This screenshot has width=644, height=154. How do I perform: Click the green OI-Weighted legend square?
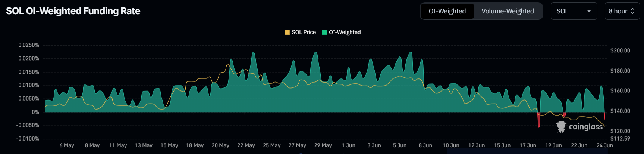click(x=324, y=33)
